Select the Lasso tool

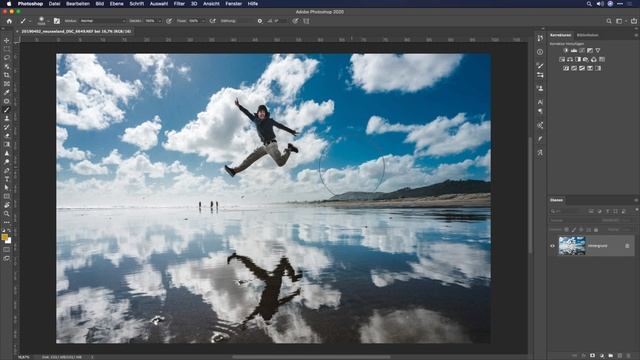click(7, 58)
